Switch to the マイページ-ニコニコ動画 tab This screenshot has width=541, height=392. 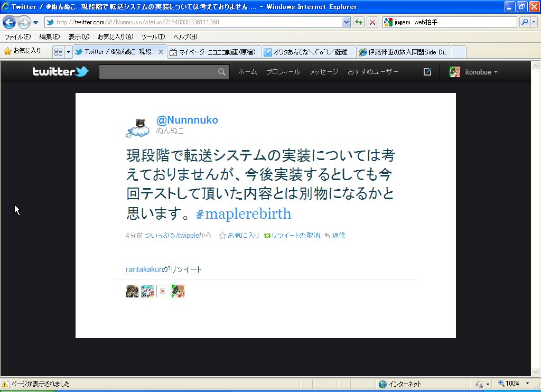point(214,52)
